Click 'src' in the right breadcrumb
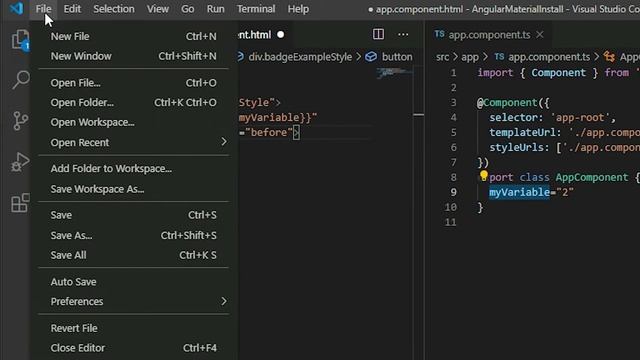The width and height of the screenshot is (640, 360). coord(442,57)
